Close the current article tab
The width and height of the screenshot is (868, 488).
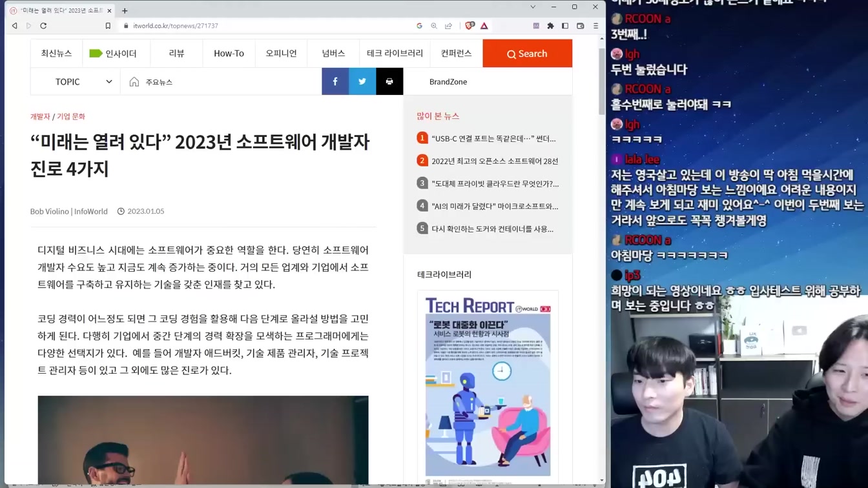(109, 10)
